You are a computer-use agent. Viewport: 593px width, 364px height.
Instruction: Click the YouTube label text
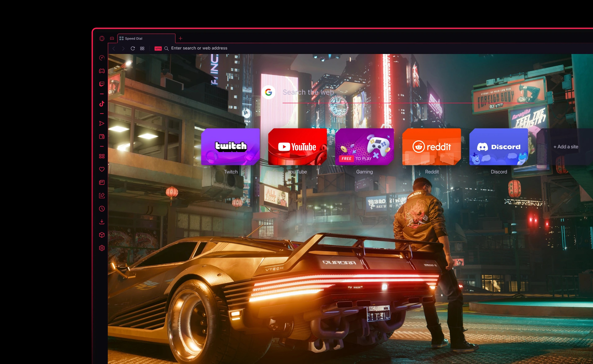(297, 172)
